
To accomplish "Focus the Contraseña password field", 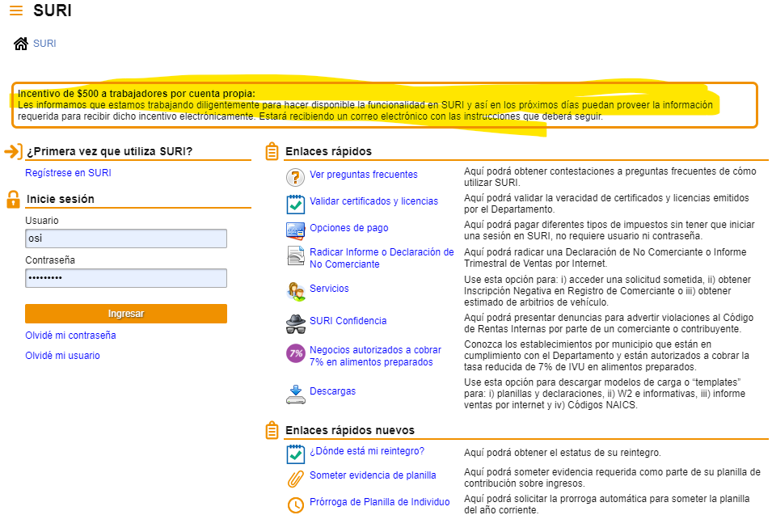I will click(126, 278).
